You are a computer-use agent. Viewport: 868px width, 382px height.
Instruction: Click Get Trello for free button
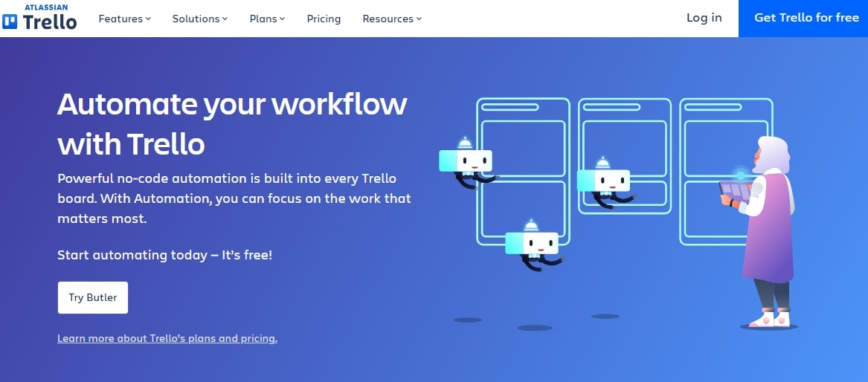(x=803, y=19)
